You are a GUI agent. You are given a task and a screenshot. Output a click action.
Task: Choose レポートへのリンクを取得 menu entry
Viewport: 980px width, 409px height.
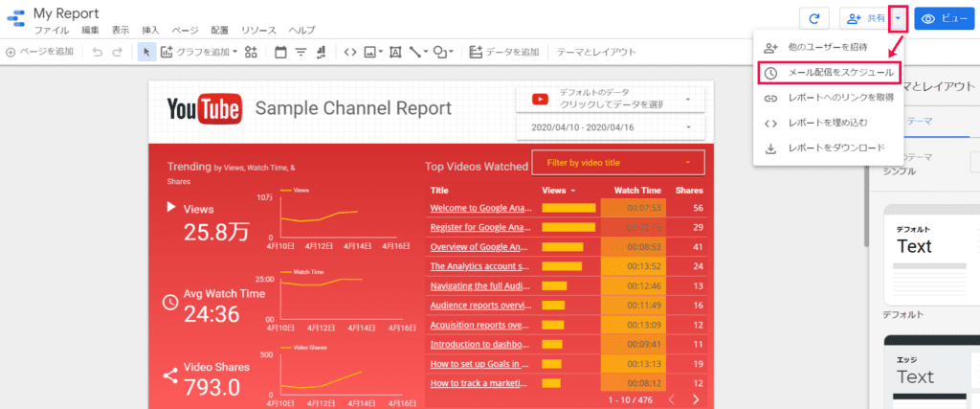(x=827, y=98)
